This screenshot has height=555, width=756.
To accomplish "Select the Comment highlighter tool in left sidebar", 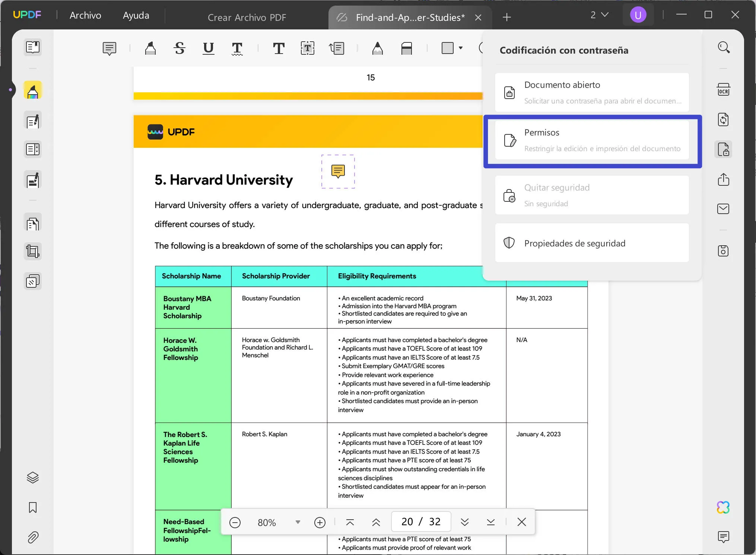I will (33, 90).
